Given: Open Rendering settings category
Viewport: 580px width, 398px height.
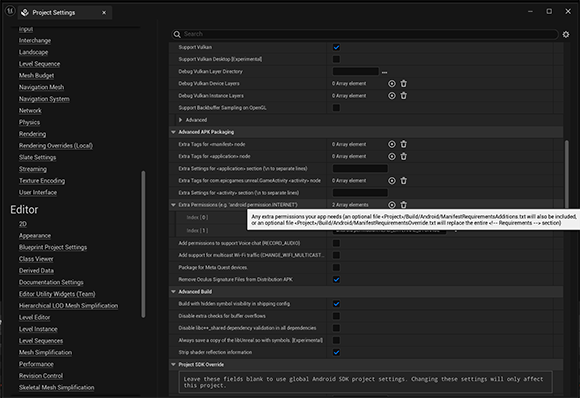Looking at the screenshot, I should pos(33,134).
